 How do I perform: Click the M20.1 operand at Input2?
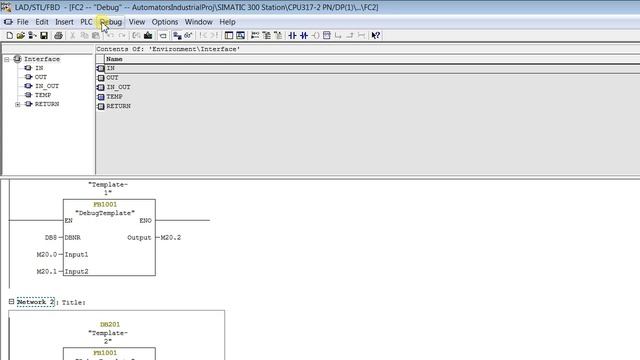pyautogui.click(x=47, y=271)
